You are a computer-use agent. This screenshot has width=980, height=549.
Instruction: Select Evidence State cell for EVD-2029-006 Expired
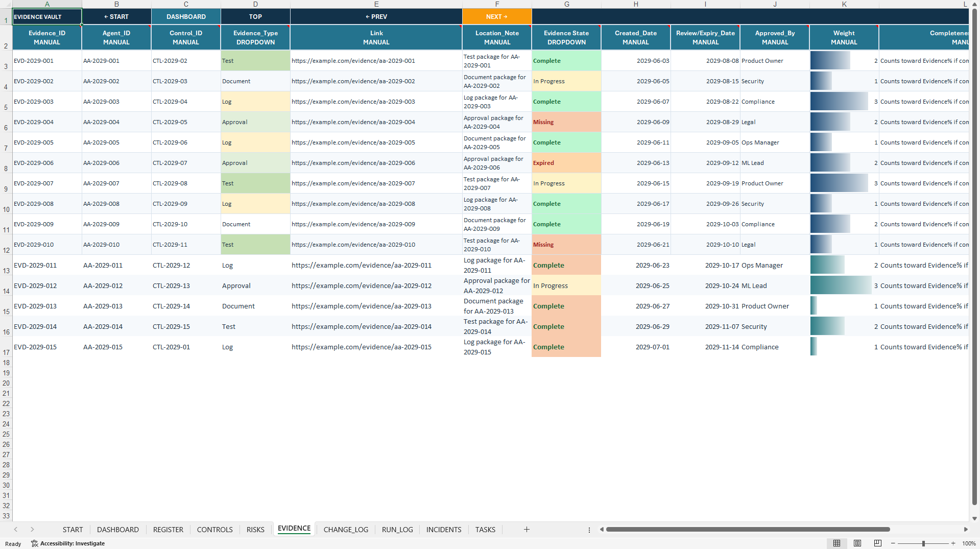(x=566, y=163)
